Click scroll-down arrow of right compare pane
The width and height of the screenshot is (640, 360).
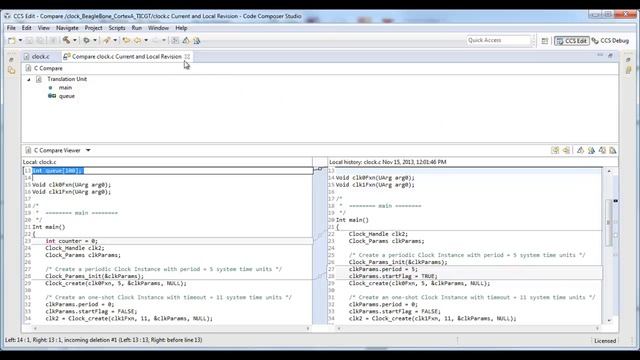609,320
